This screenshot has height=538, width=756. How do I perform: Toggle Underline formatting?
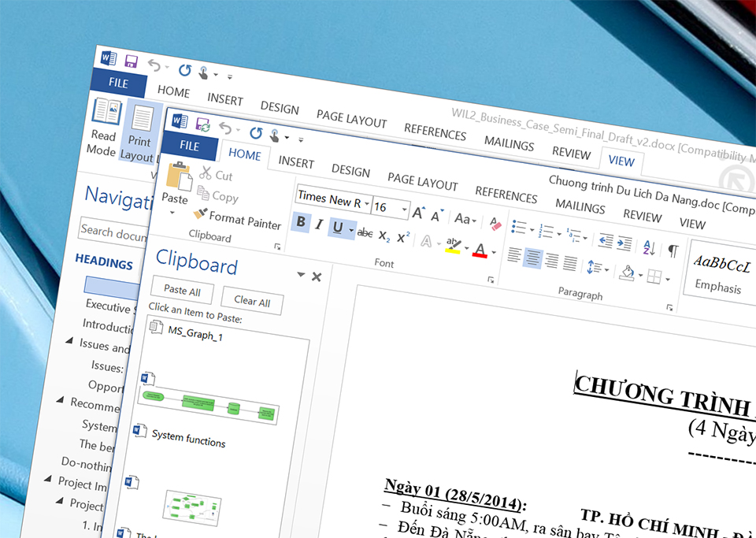click(338, 228)
